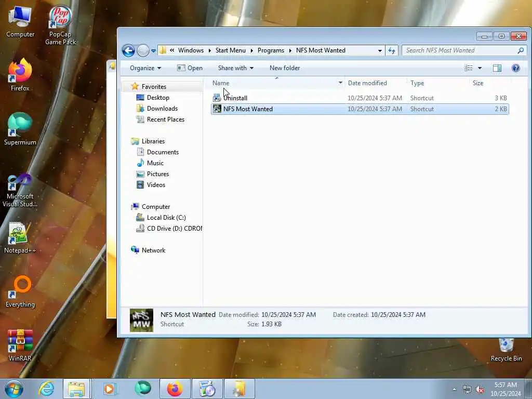Go to Windows in the address breadcrumb
Viewport: 532px width, 399px height.
coord(191,50)
